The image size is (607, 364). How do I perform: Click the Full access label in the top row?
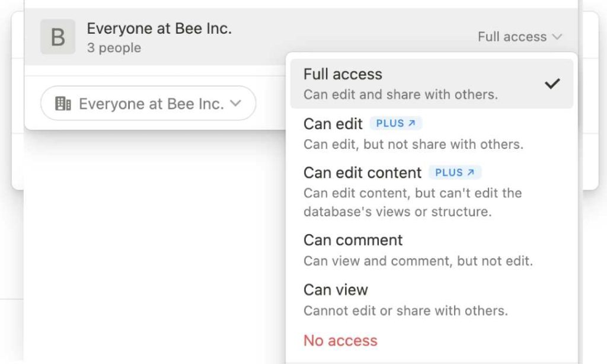(512, 37)
